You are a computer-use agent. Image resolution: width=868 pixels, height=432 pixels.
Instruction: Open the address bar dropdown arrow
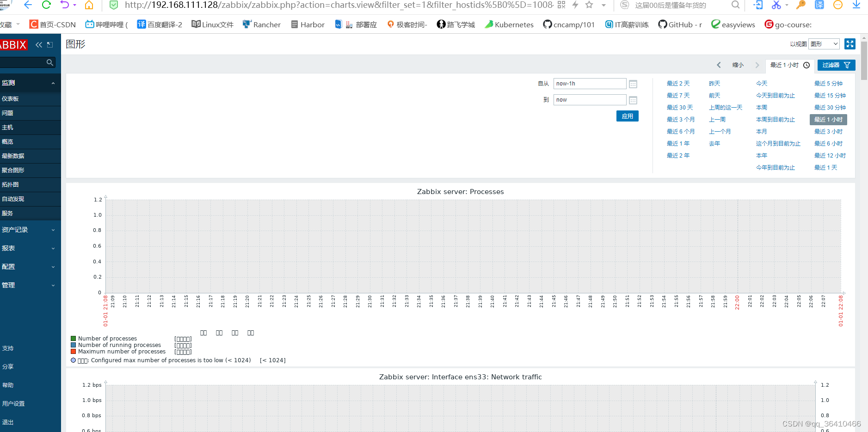603,6
